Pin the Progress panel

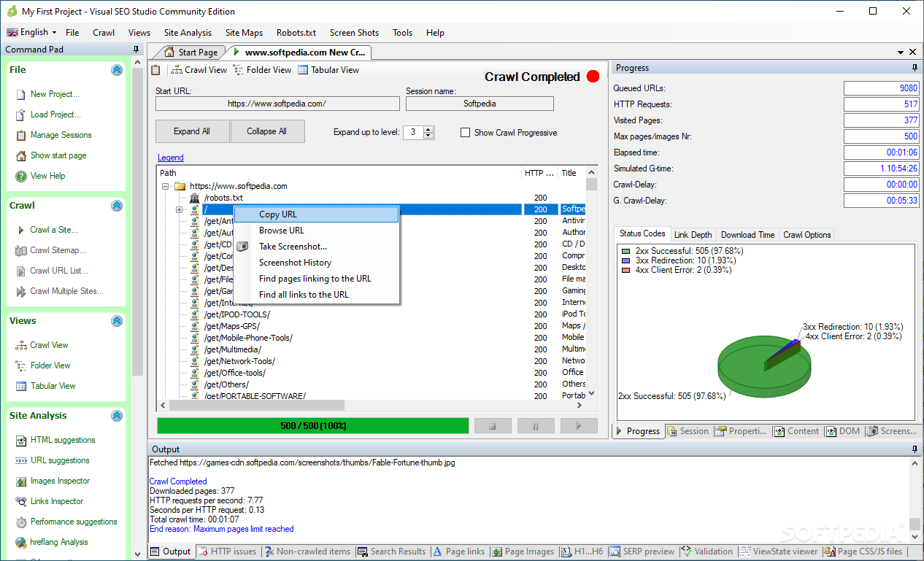tap(915, 68)
